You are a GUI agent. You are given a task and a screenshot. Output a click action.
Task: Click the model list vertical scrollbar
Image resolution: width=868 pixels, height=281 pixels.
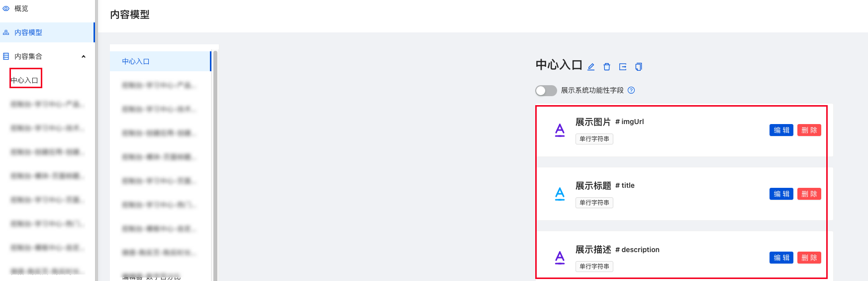tap(215, 164)
